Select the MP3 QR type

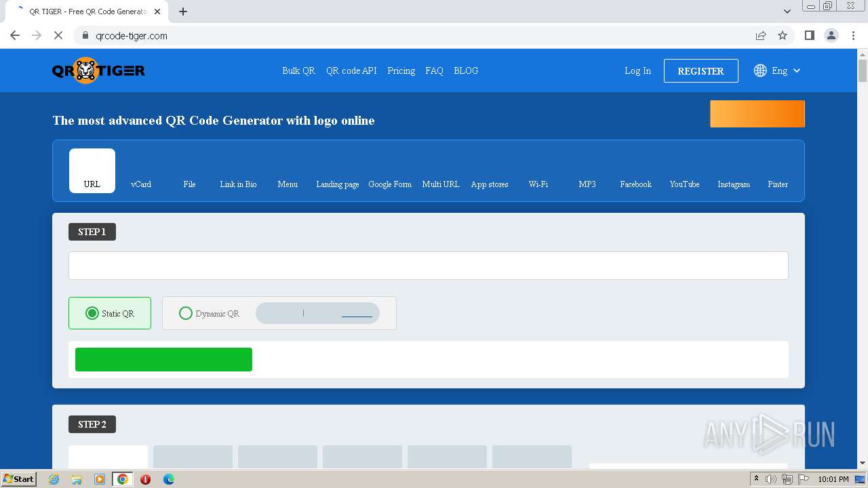pos(587,184)
